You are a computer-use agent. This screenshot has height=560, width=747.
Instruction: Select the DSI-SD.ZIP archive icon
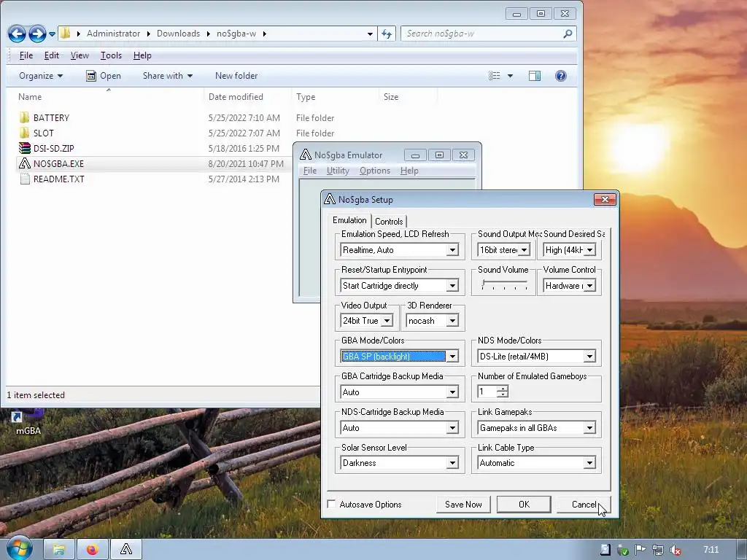[x=24, y=148]
